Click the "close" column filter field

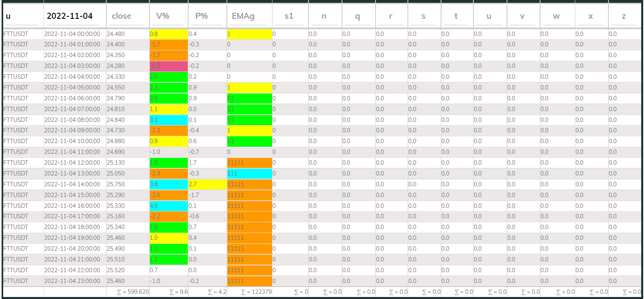click(x=127, y=16)
